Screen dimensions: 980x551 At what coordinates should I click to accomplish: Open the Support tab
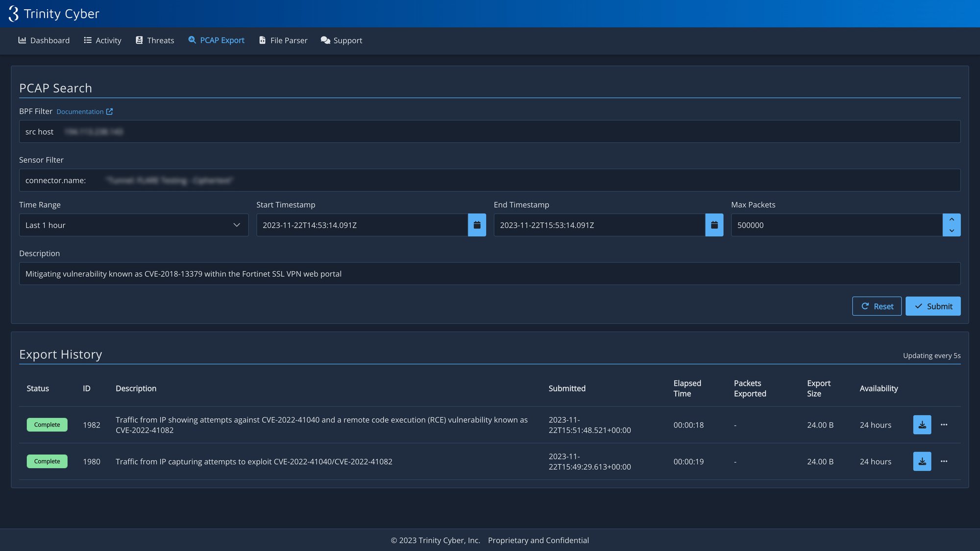coord(342,40)
